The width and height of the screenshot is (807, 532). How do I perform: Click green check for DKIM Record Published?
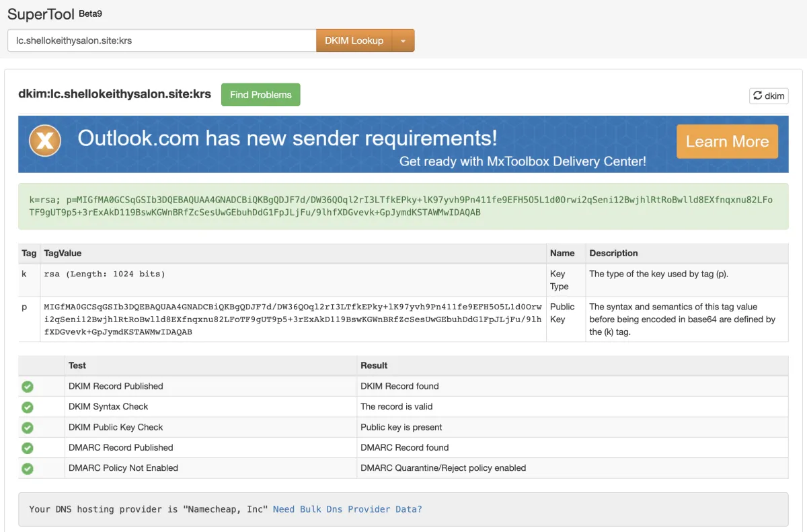pyautogui.click(x=28, y=387)
